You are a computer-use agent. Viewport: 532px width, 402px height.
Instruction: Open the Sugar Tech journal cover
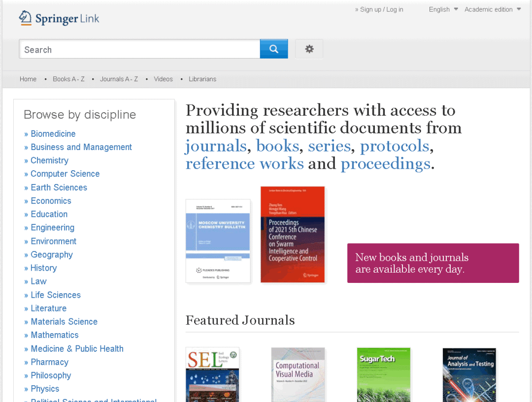[384, 374]
